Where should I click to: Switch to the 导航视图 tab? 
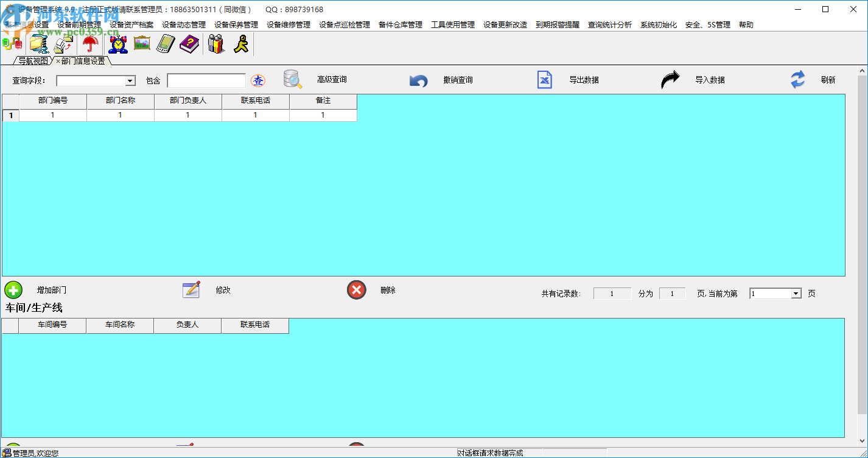tap(33, 61)
